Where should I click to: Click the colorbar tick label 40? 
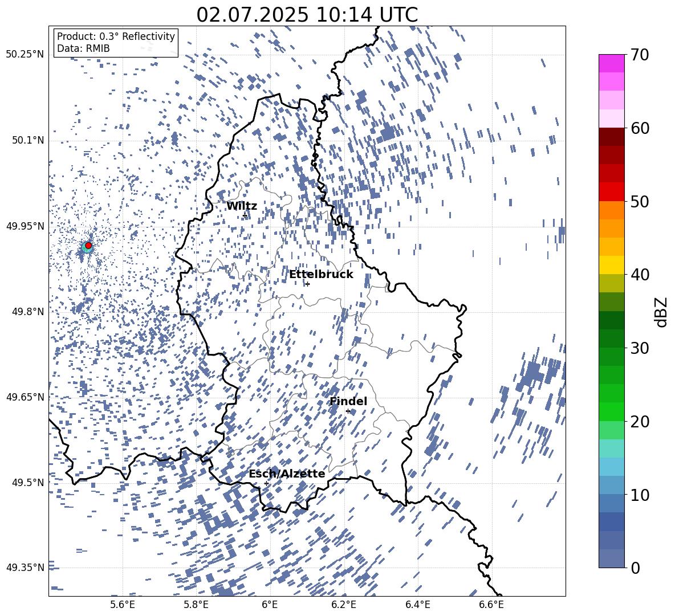(640, 275)
